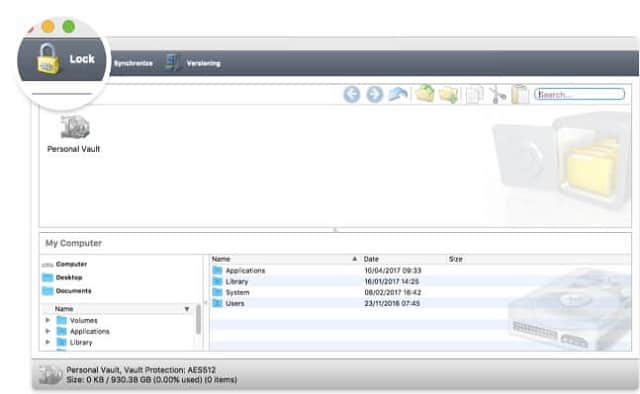Sort file list by Name column

coord(221,259)
